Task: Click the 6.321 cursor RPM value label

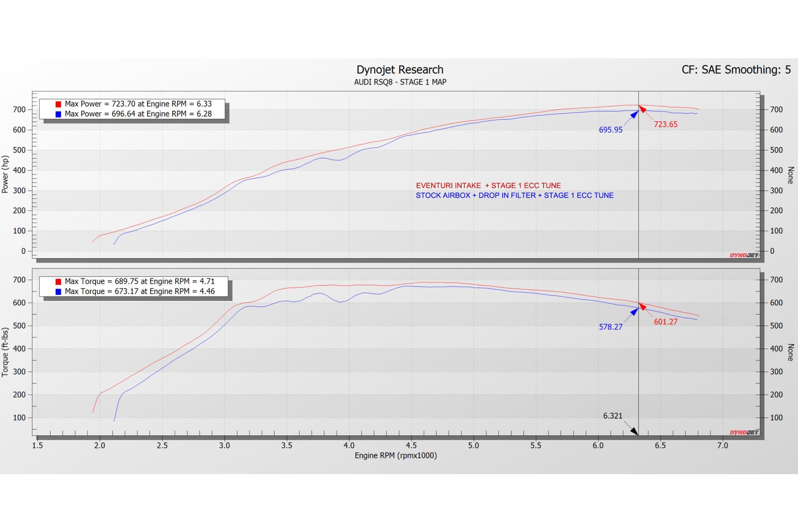Action: pos(612,416)
